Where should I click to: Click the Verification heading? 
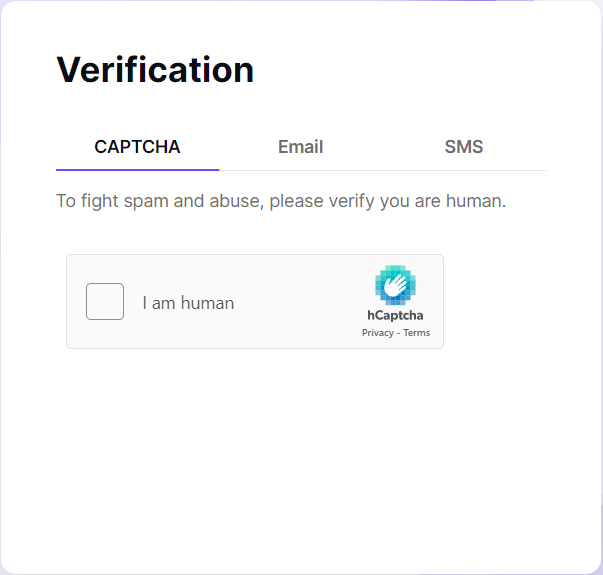pos(155,70)
